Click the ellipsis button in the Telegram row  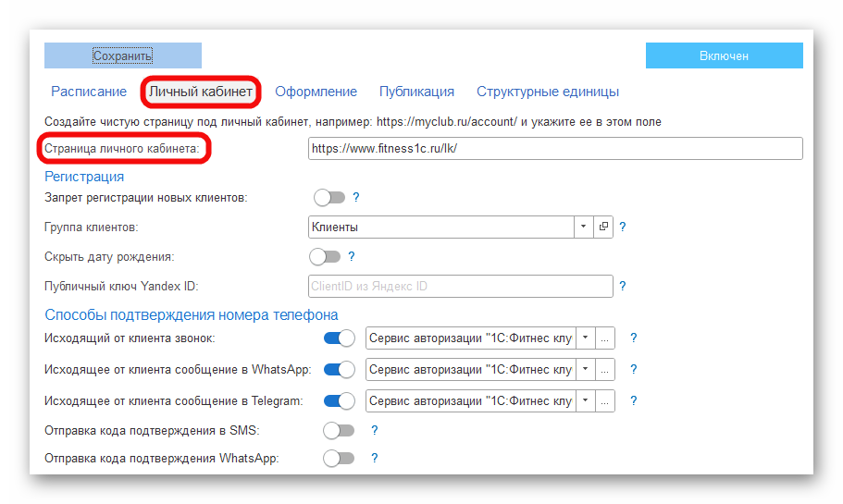pos(605,400)
